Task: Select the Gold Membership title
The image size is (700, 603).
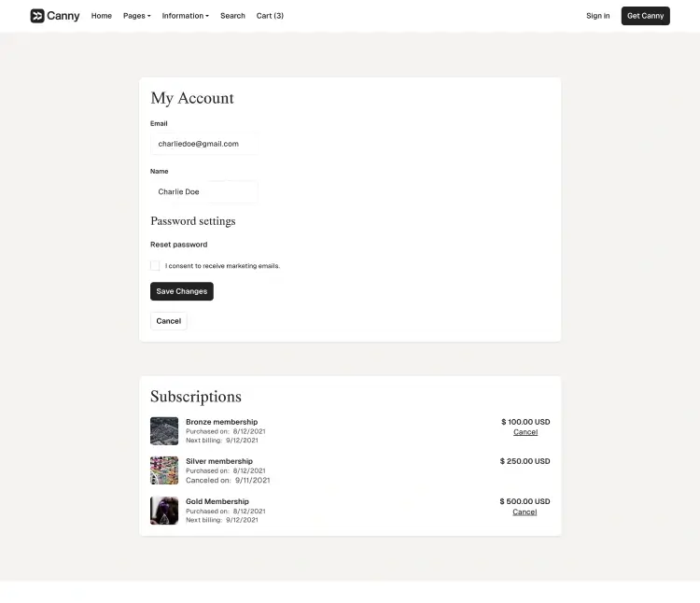Action: point(217,501)
